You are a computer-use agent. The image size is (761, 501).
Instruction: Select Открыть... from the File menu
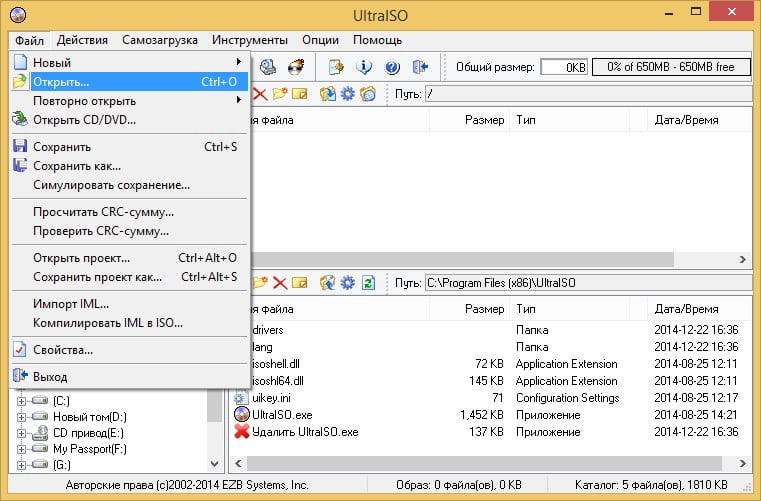(62, 82)
